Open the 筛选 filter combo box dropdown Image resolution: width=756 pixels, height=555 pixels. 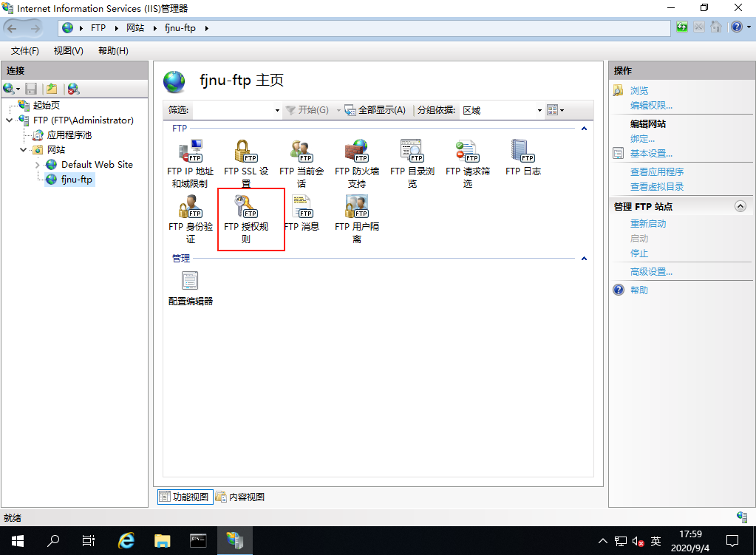point(277,110)
